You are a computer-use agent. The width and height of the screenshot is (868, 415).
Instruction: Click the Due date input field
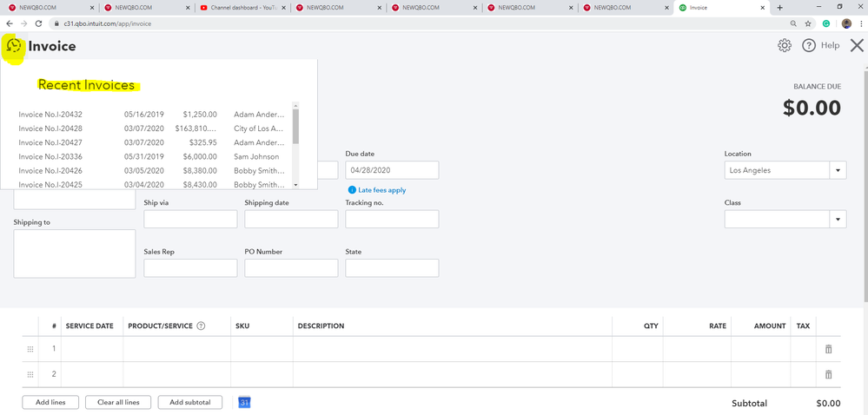(x=391, y=170)
